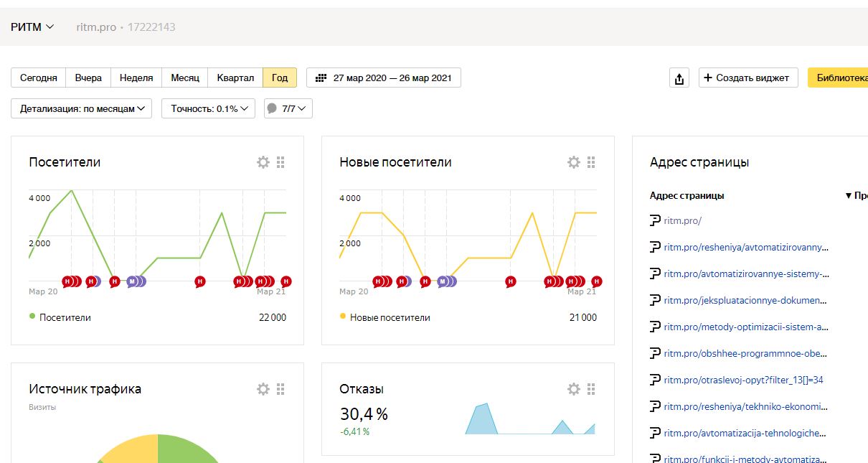Click the export/share icon button
Screen dimensions: 868x463
tap(679, 78)
